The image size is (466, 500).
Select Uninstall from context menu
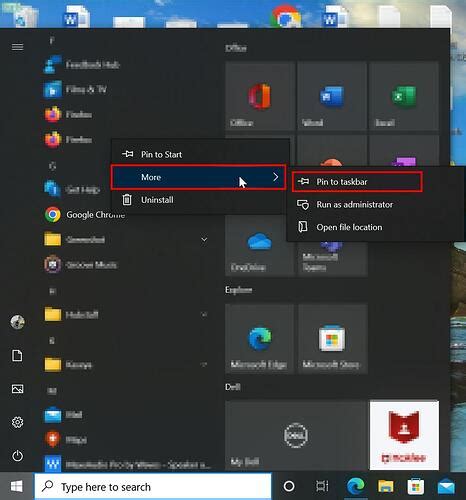click(x=200, y=200)
